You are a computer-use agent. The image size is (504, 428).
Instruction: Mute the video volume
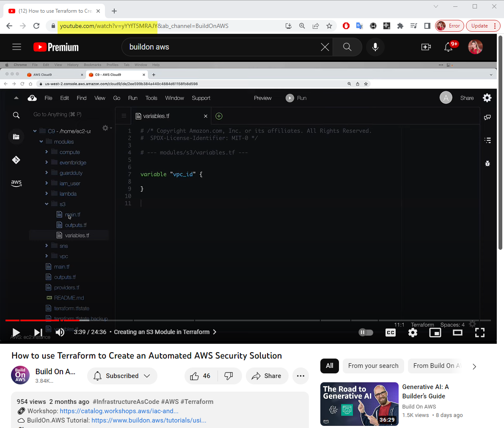(60, 332)
